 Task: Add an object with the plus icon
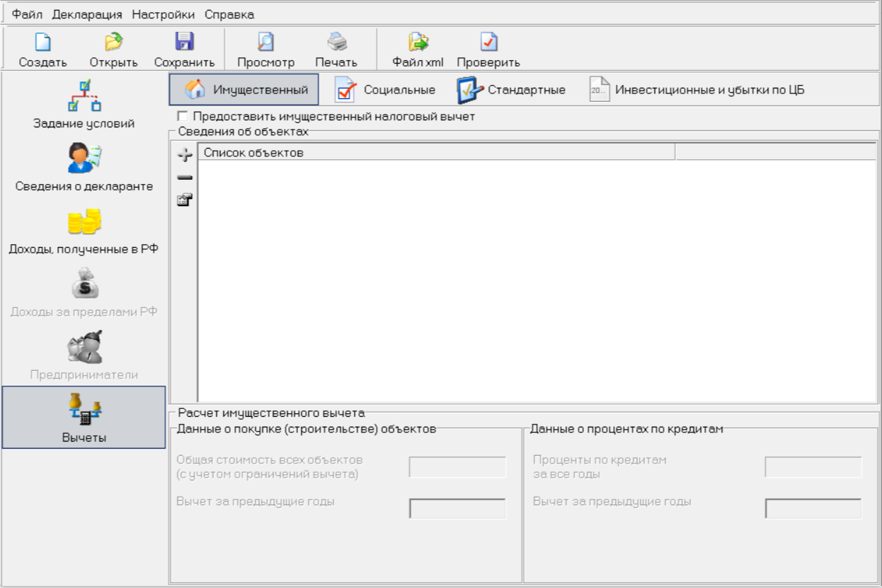coord(185,154)
